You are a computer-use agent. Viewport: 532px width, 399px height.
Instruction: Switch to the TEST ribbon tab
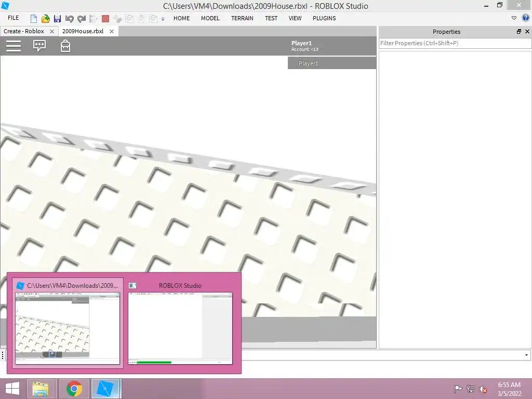(x=271, y=18)
